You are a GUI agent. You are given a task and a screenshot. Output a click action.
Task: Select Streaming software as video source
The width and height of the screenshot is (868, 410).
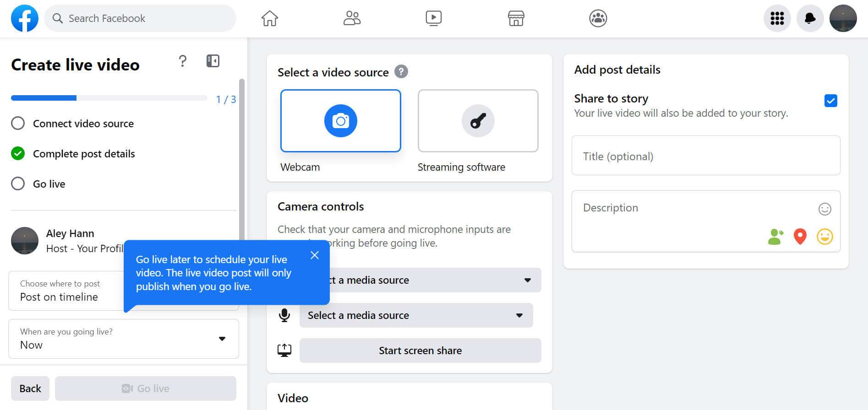[478, 121]
